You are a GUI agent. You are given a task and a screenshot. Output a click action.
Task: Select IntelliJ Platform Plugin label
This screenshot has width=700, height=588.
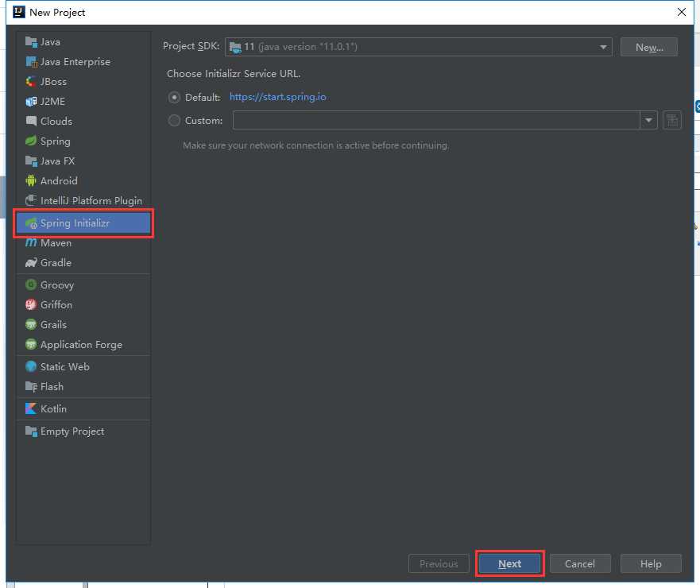(x=91, y=201)
